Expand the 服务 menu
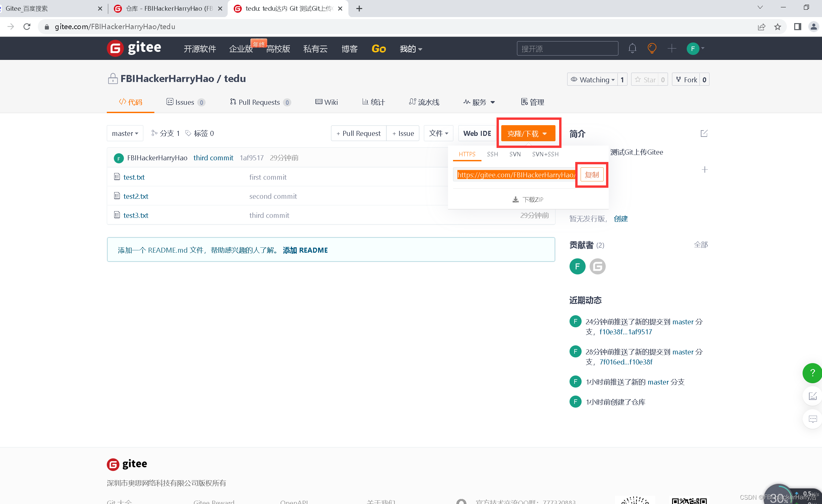The width and height of the screenshot is (822, 504). [x=479, y=102]
